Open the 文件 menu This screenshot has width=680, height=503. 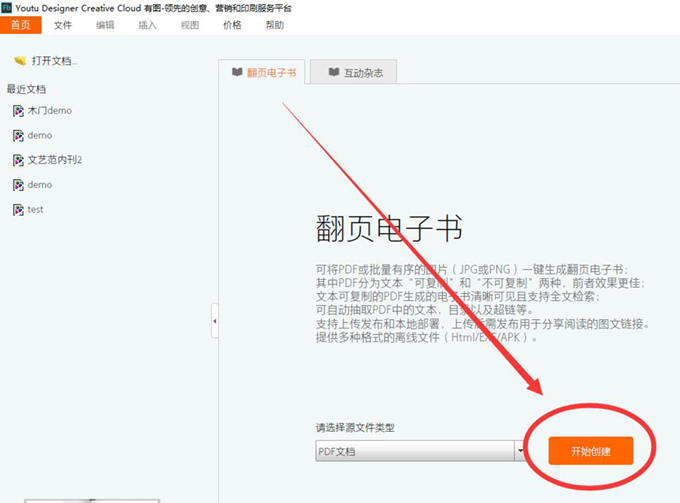point(62,25)
